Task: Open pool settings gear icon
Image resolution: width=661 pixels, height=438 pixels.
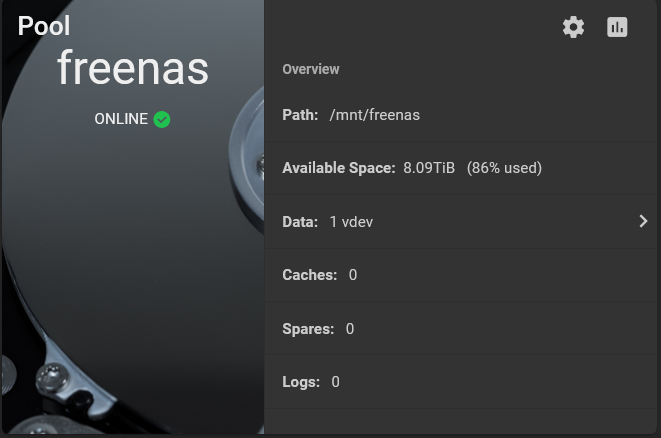Action: click(x=573, y=27)
